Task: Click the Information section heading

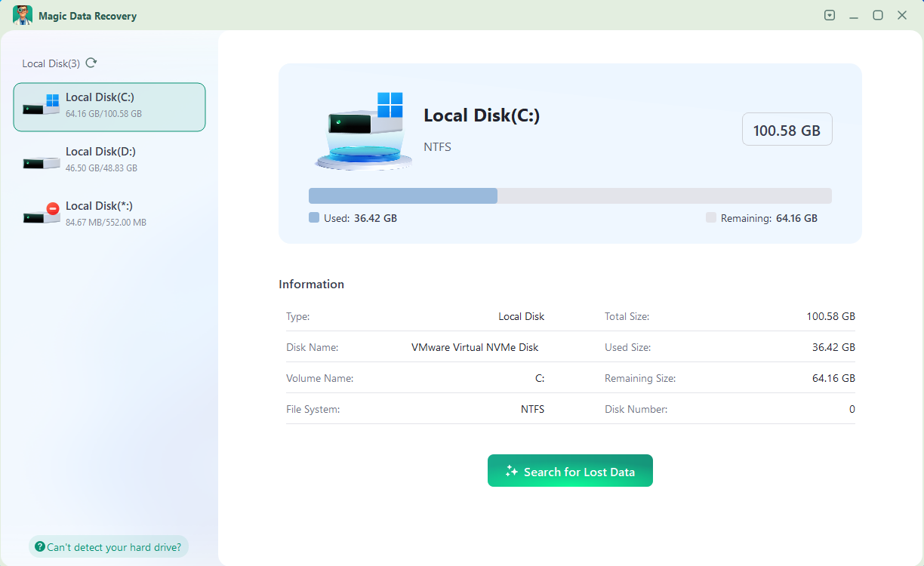Action: click(x=311, y=285)
